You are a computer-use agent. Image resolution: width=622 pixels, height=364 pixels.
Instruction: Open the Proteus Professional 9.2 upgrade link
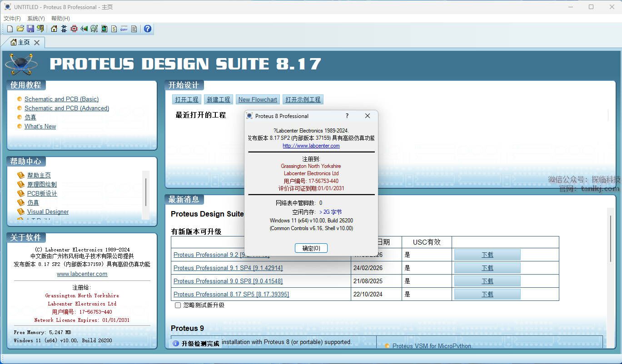coord(221,255)
